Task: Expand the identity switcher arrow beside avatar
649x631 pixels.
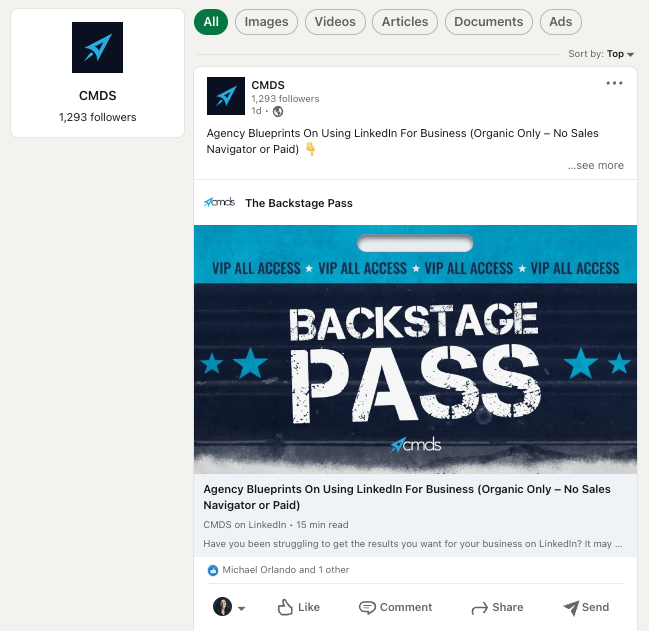Action: [x=242, y=608]
